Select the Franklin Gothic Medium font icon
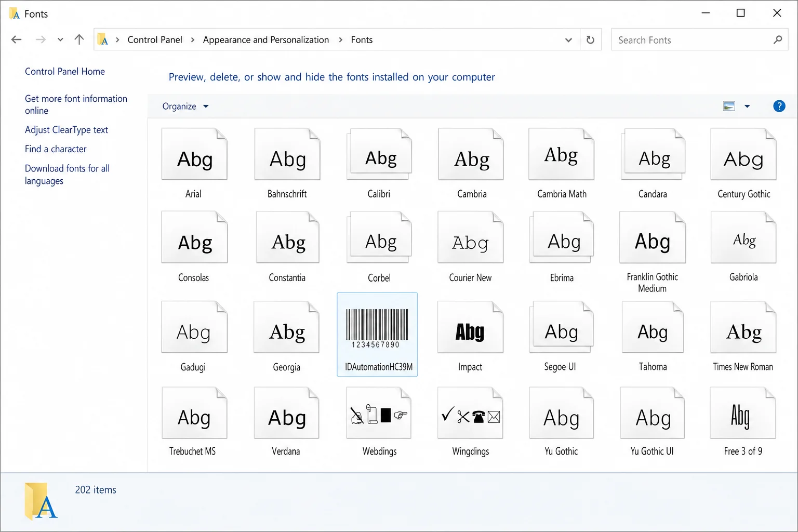This screenshot has width=798, height=532. coord(653,237)
